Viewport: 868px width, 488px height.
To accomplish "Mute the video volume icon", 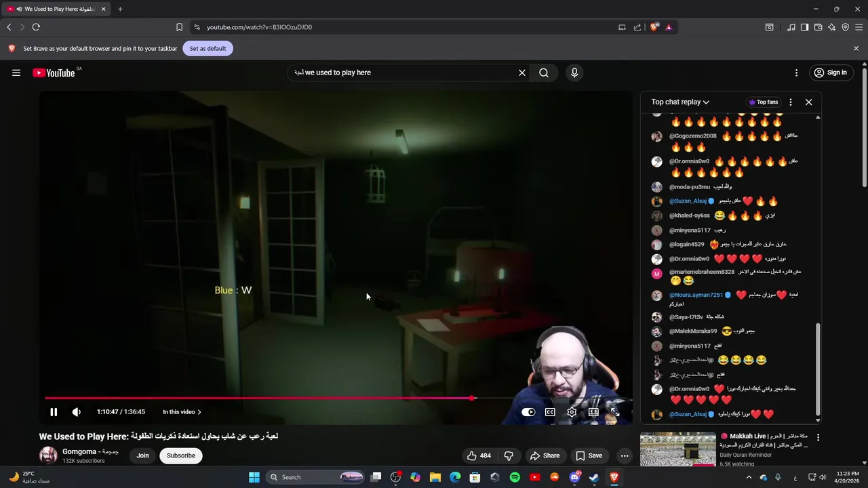I will tap(77, 412).
